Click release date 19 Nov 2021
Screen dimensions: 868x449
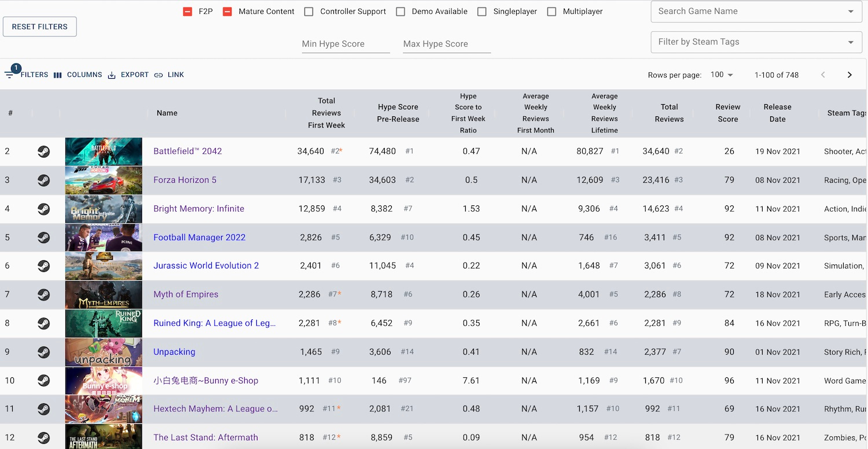click(x=778, y=152)
